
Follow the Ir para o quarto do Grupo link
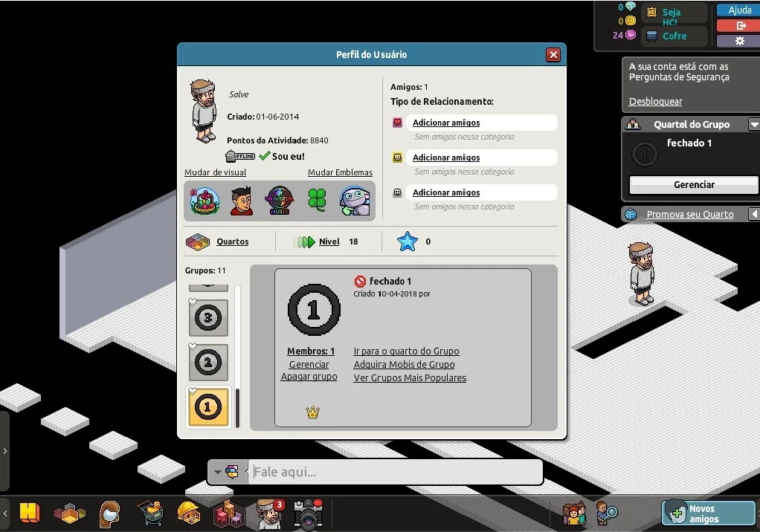(x=406, y=351)
